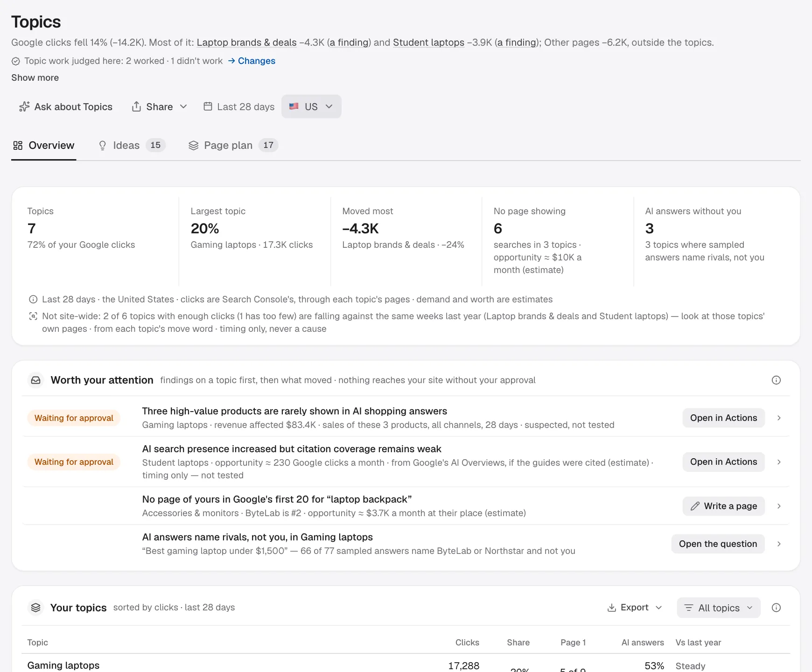Click Open in Actions for AI search presence
This screenshot has height=672, width=812.
pos(723,462)
